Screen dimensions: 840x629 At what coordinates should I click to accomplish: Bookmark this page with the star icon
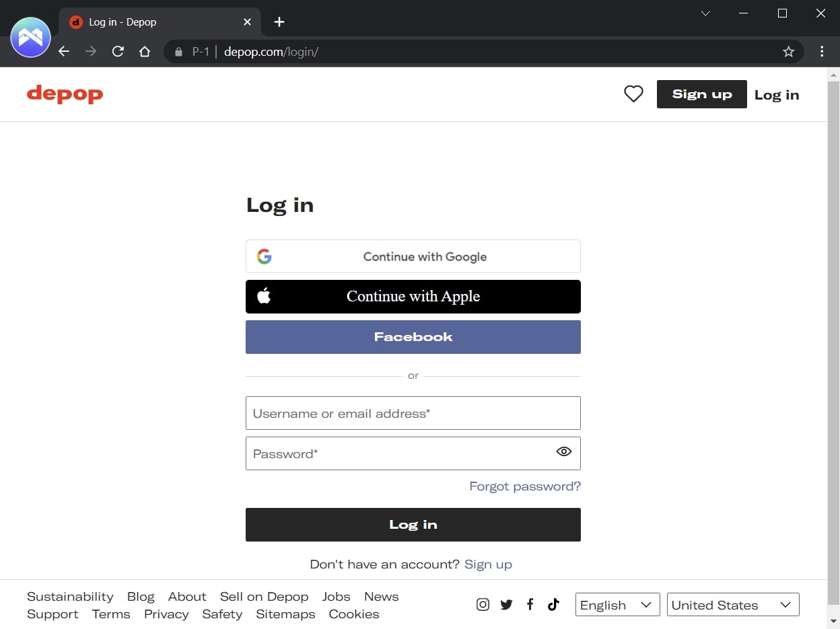[x=788, y=52]
